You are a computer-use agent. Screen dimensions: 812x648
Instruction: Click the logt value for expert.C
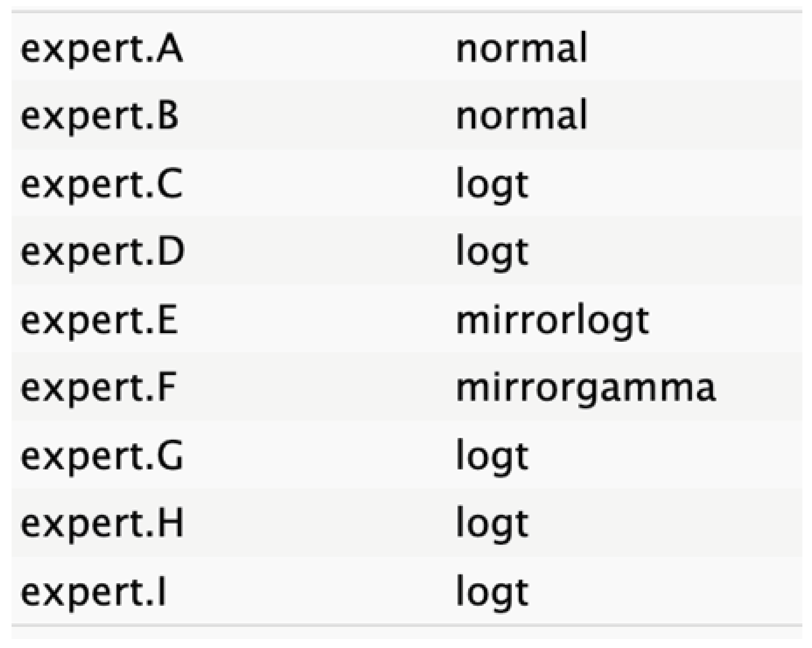pos(492,184)
